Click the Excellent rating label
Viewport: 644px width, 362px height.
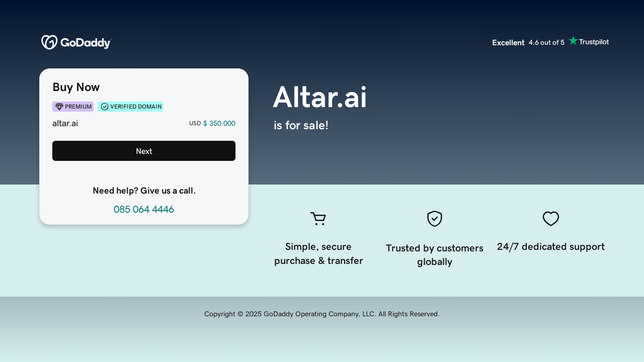[x=508, y=43]
